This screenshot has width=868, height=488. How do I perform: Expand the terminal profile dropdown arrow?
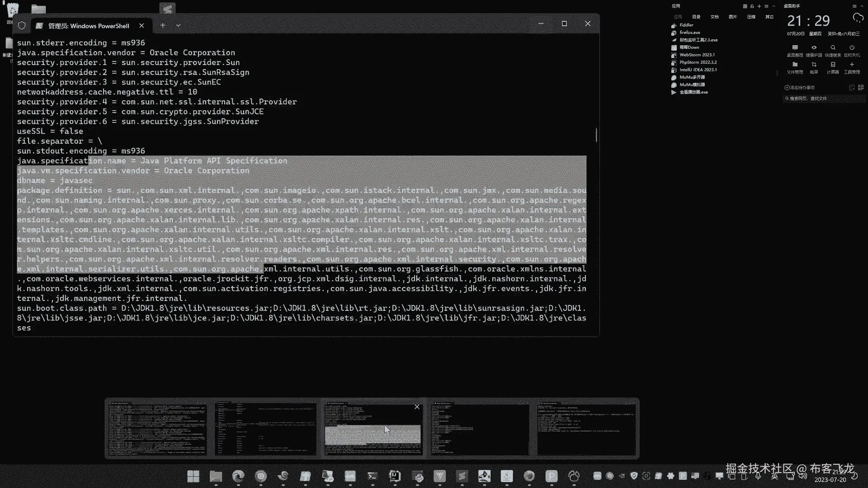pyautogui.click(x=178, y=26)
